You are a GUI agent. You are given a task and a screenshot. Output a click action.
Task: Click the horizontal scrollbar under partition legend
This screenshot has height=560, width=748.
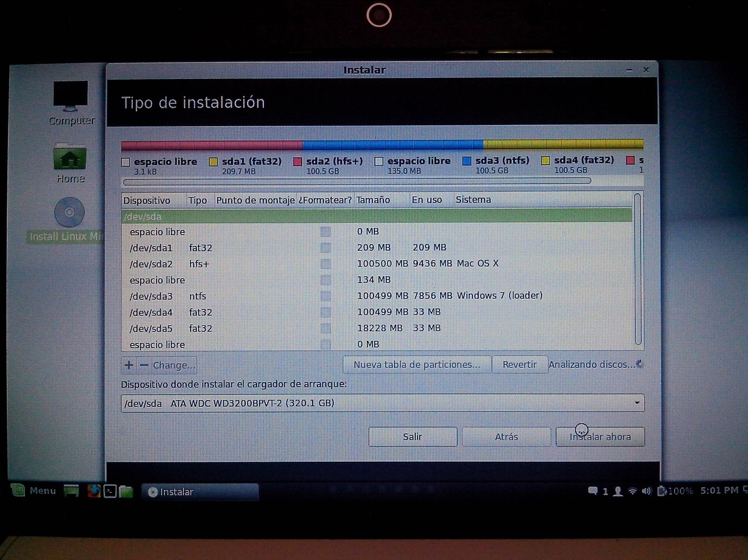click(x=356, y=181)
